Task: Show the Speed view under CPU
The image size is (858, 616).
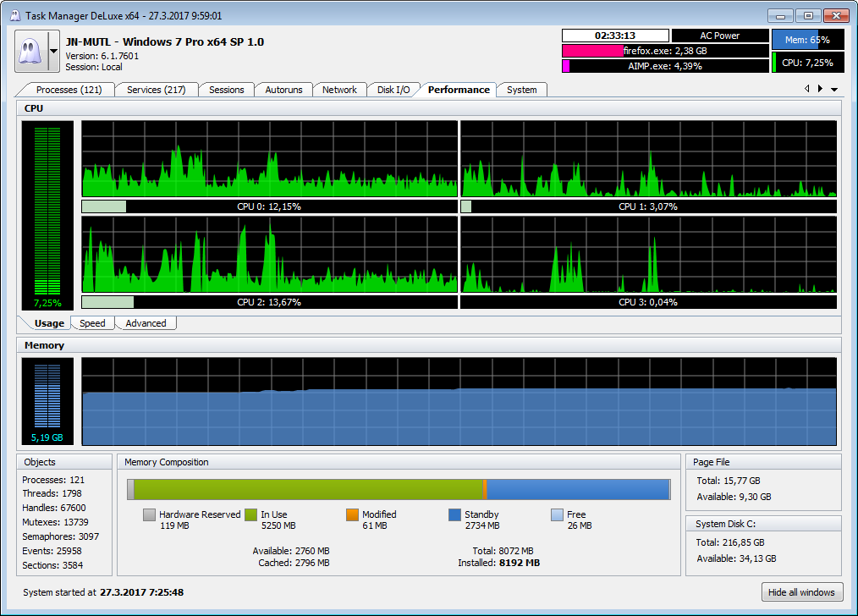Action: 92,323
